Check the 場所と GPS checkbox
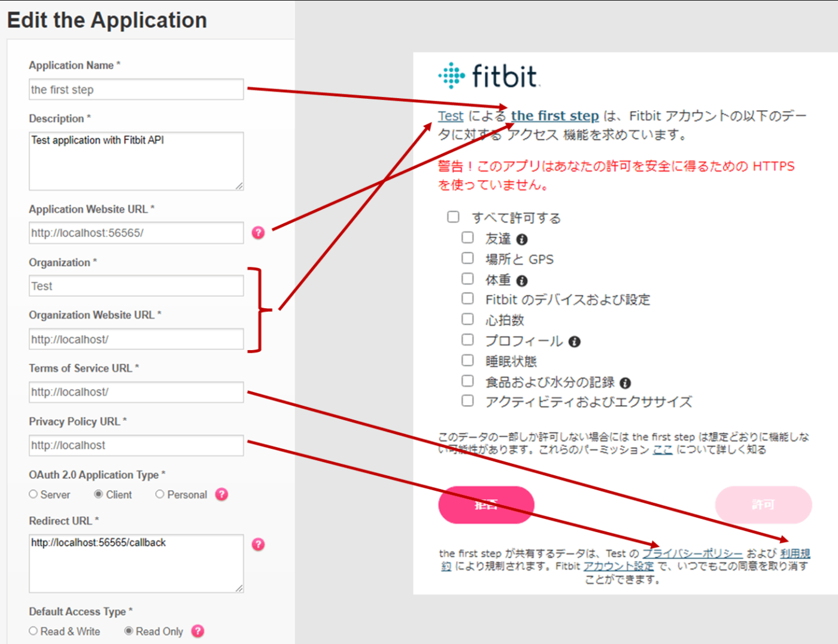The height and width of the screenshot is (644, 838). (x=467, y=258)
